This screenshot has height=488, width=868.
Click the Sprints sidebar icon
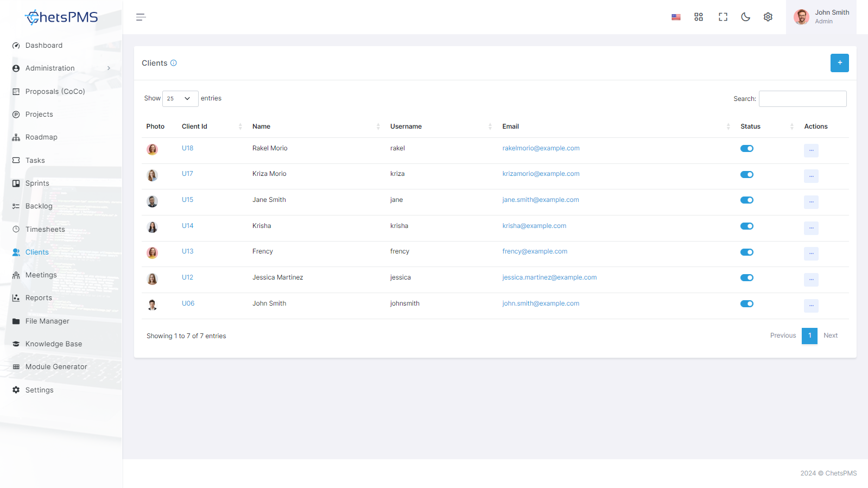click(x=16, y=183)
